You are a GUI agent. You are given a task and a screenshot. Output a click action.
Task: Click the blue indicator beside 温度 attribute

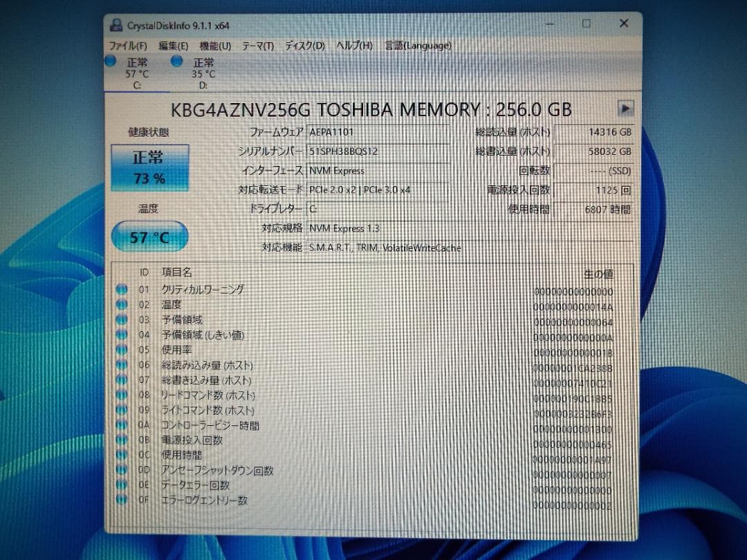click(122, 305)
